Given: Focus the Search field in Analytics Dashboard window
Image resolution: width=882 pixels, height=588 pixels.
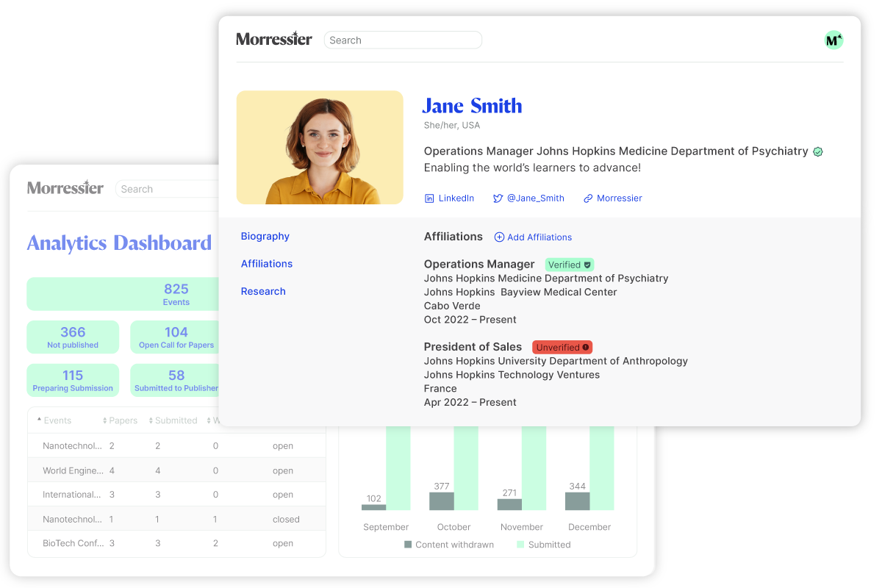Looking at the screenshot, I should click(168, 189).
